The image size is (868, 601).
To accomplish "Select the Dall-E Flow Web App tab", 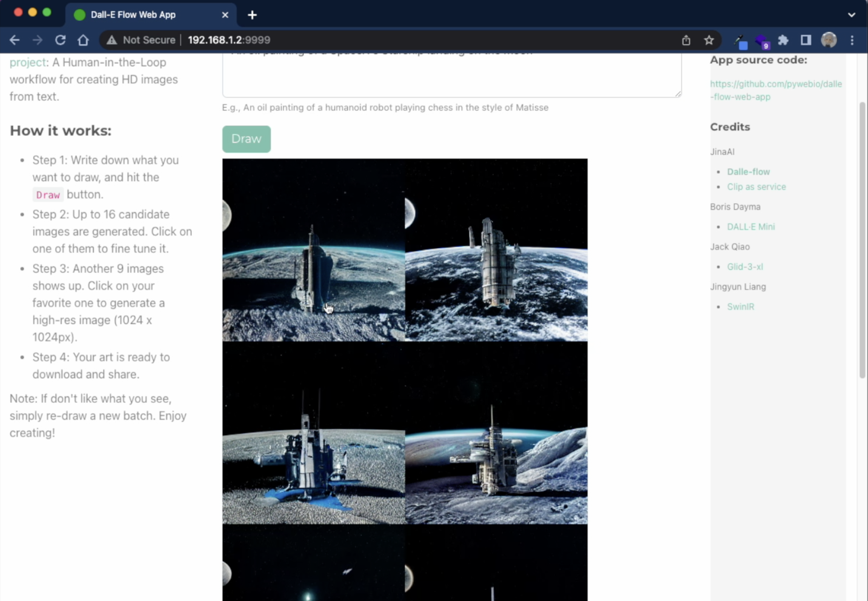I will tap(133, 15).
